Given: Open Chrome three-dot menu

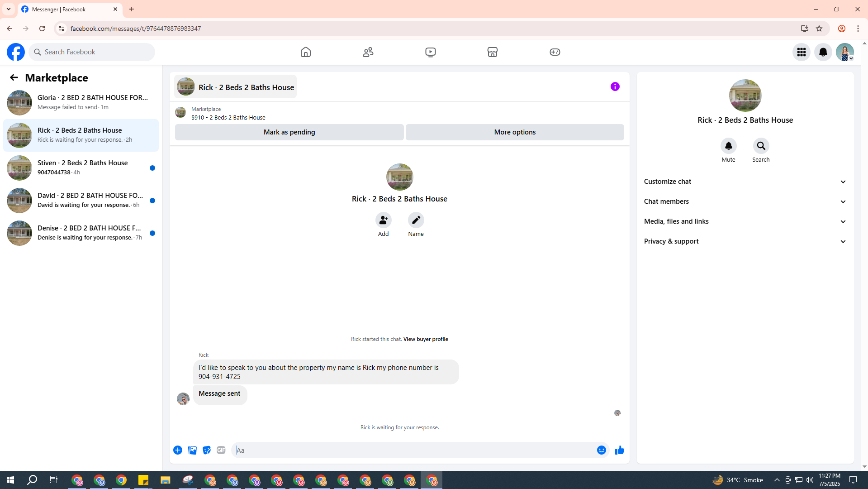Looking at the screenshot, I should (858, 29).
